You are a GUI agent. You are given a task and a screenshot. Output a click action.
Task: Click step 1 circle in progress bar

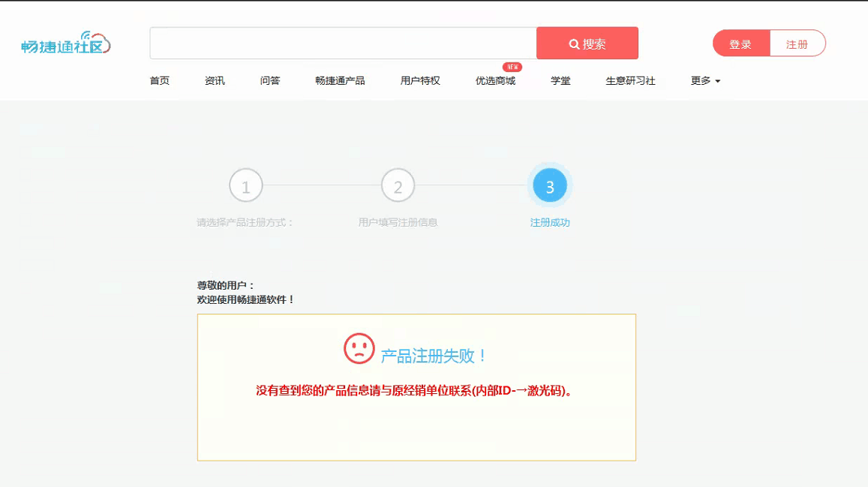coord(246,186)
